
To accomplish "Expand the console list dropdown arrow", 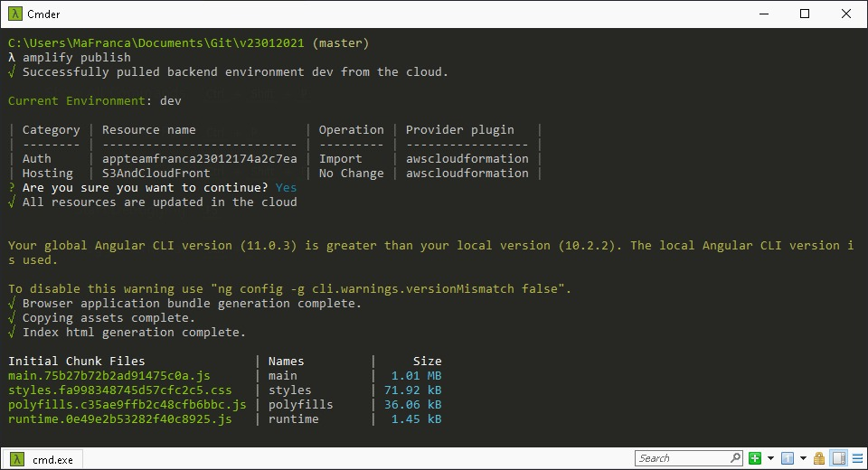I will coord(803,458).
